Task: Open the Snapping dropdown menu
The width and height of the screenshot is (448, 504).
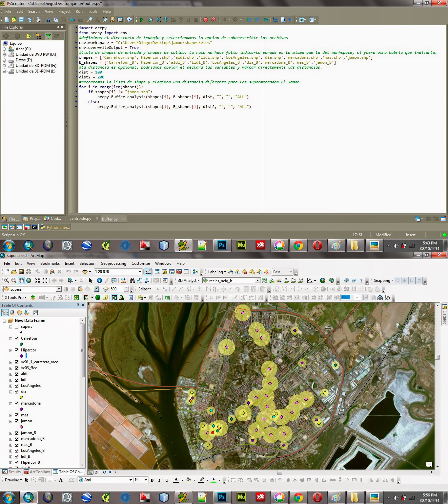Action: coord(383,281)
